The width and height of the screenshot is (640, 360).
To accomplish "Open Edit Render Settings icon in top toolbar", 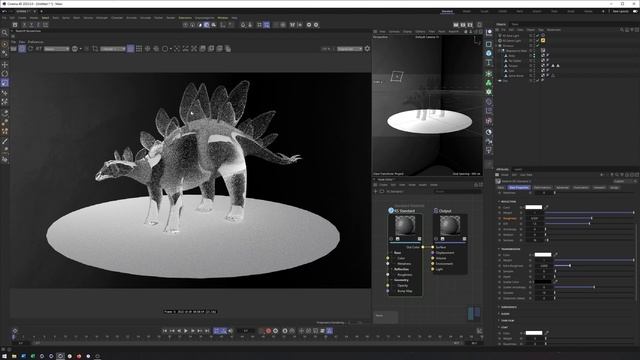I will tap(470, 25).
